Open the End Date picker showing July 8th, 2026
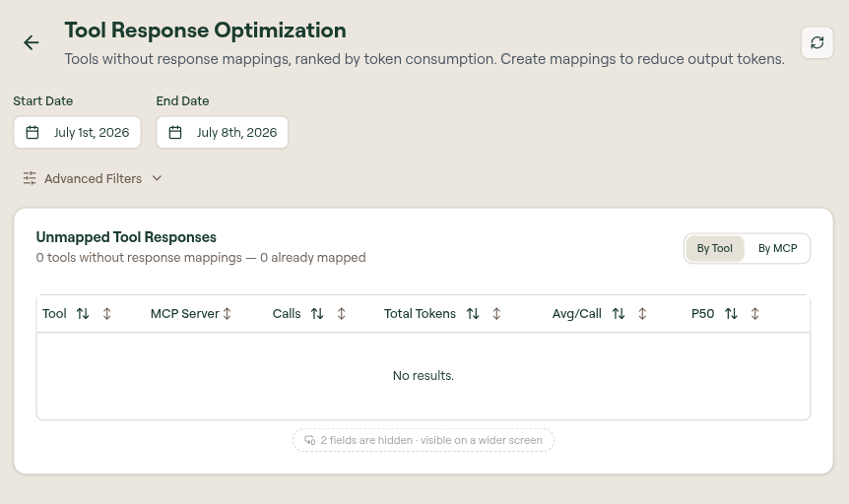Screen dimensions: 849x504 pyautogui.click(x=222, y=132)
